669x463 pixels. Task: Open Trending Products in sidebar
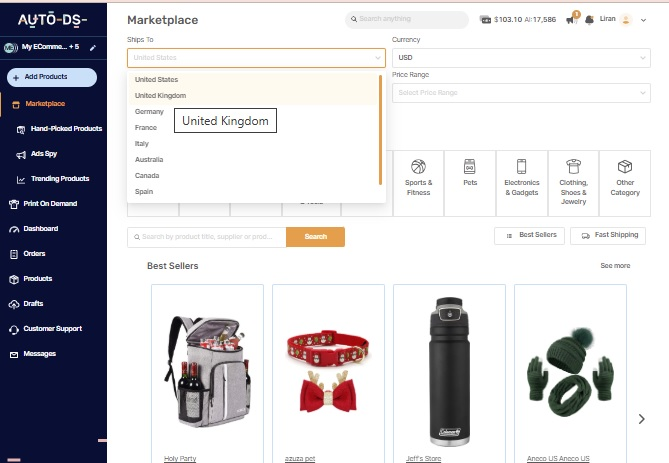pyautogui.click(x=60, y=178)
